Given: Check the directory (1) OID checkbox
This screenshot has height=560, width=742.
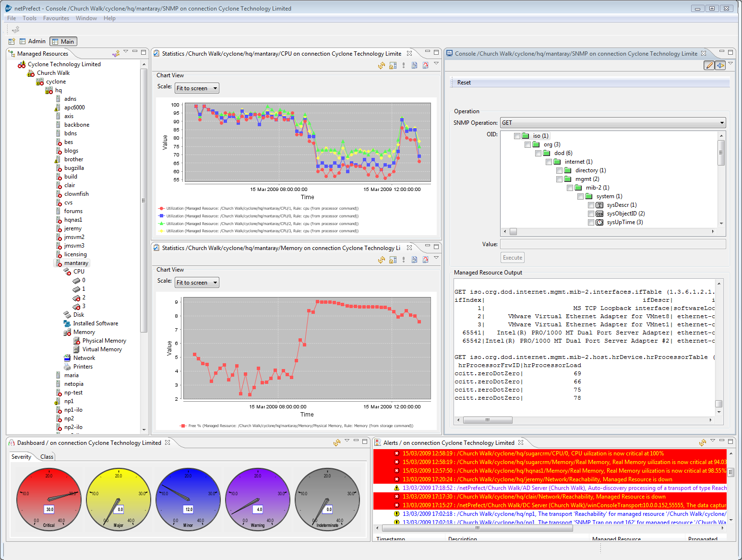Looking at the screenshot, I should click(559, 170).
